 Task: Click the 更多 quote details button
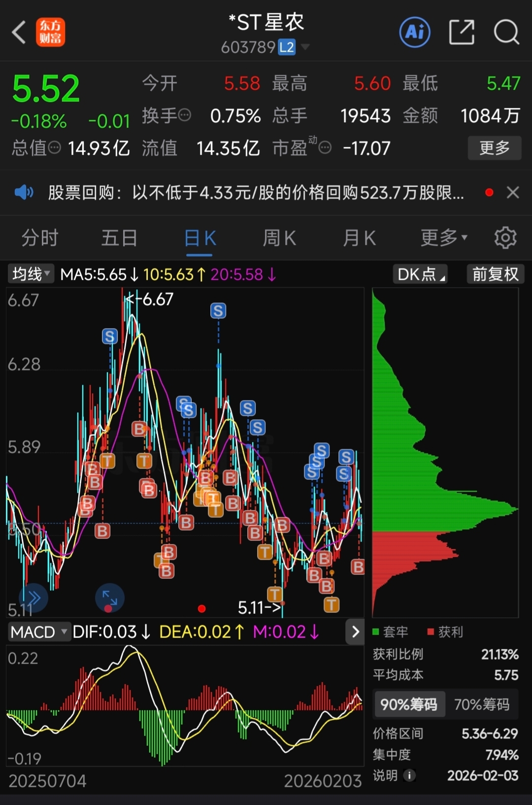[x=494, y=147]
